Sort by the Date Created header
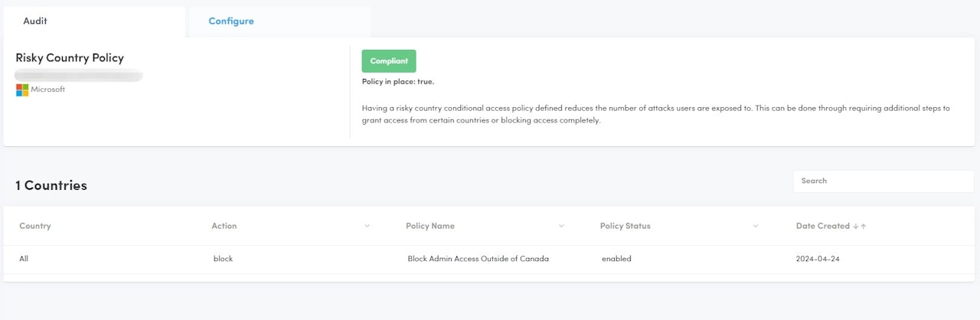 pyautogui.click(x=822, y=227)
